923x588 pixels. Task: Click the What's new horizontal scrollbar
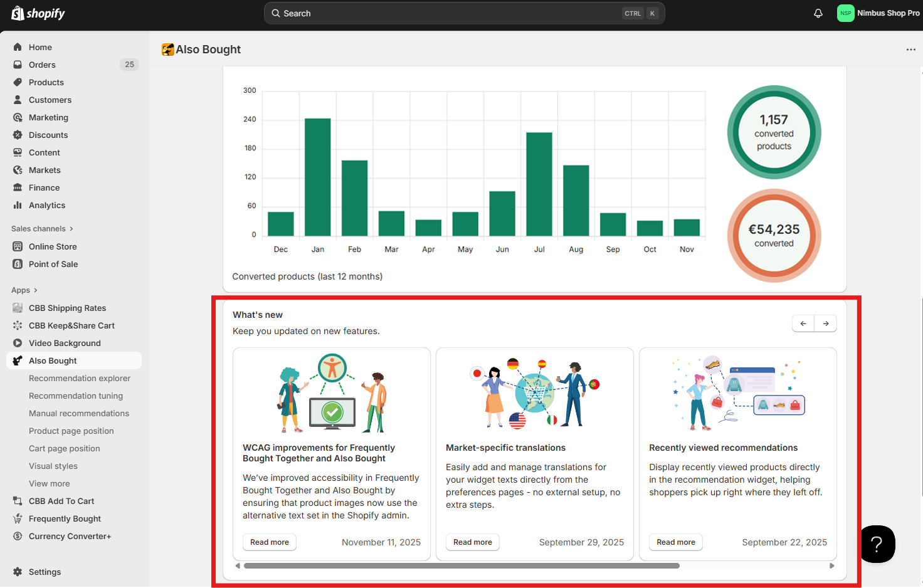tap(461, 565)
